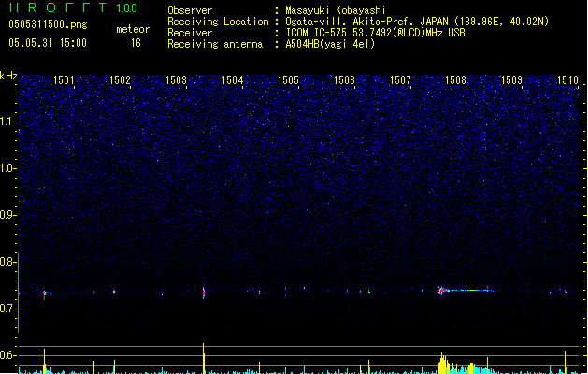This screenshot has height=374, width=588.
Task: Select the Ogata-vill. Akita-Pref. JAPAN location text
Action: pos(417,22)
